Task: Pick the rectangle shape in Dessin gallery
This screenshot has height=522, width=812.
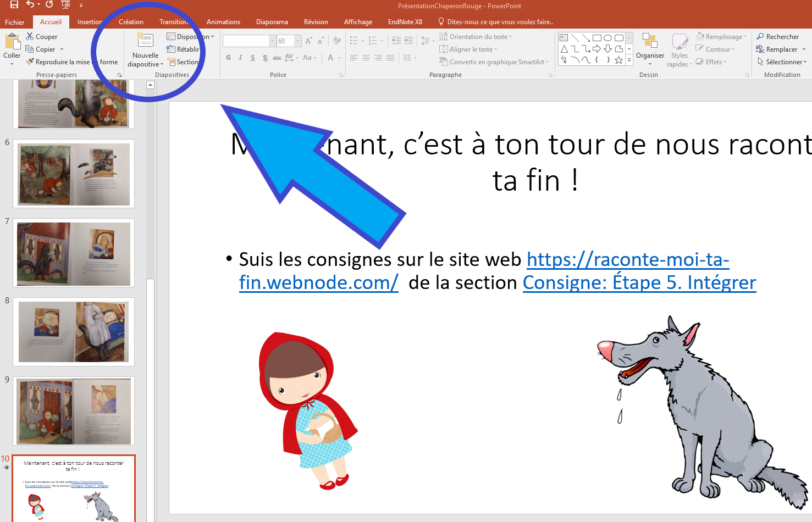Action: tap(597, 38)
